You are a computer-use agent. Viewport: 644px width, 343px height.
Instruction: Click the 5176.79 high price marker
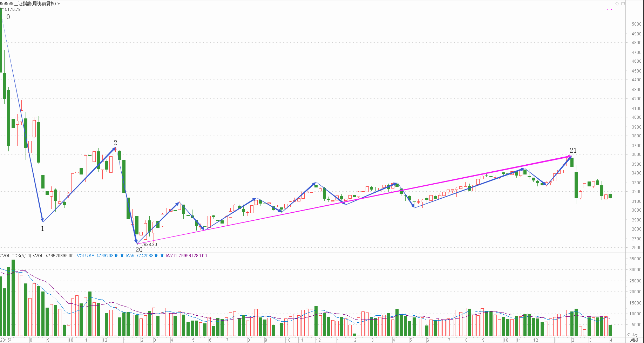tap(13, 9)
